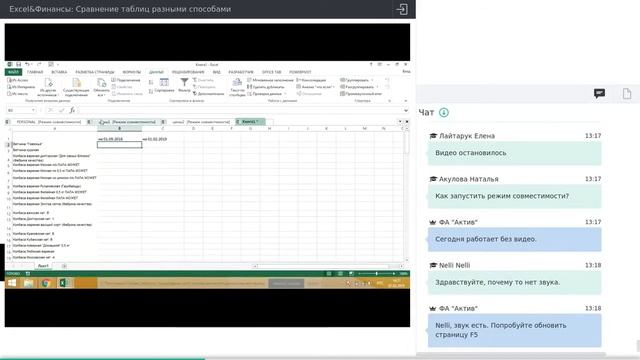Click the Excel vertical scrollbar
This screenshot has height=360, width=640.
406,194
